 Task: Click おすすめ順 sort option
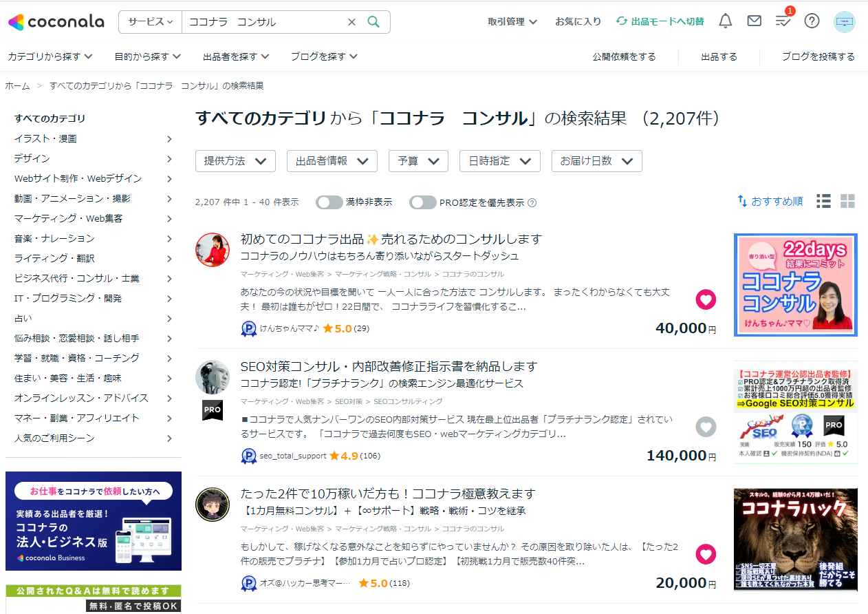coord(777,201)
